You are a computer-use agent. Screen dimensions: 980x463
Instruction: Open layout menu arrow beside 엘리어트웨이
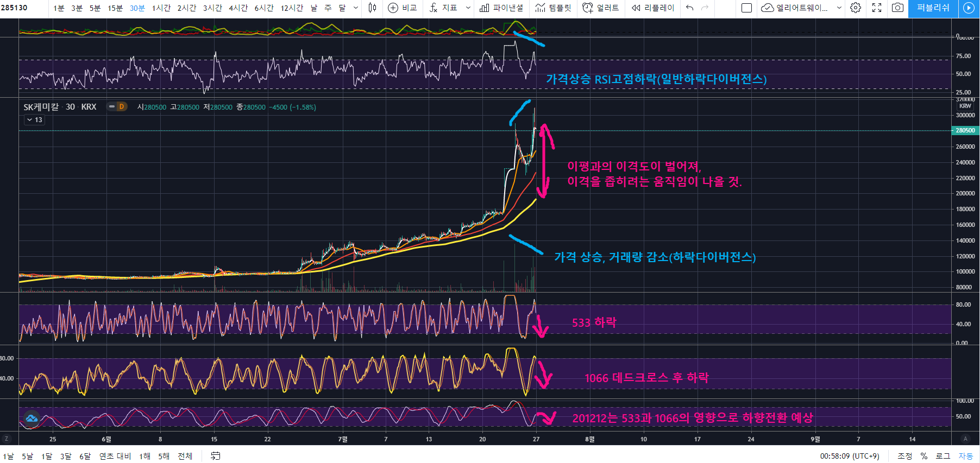click(x=839, y=8)
